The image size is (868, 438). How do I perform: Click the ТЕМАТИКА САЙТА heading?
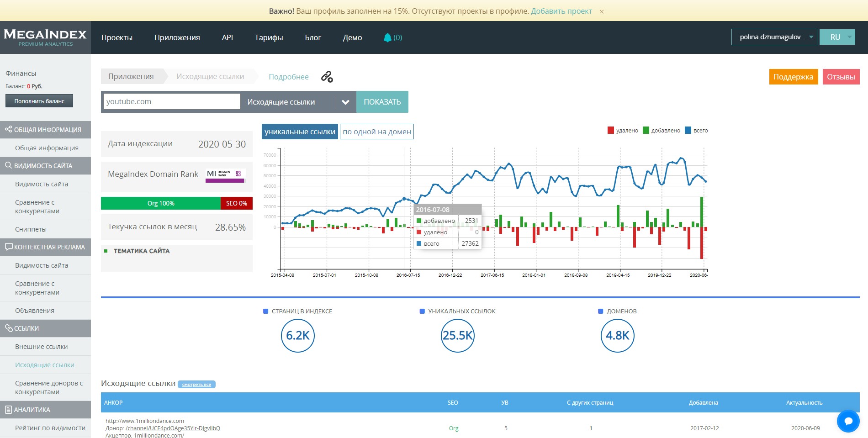coord(142,251)
